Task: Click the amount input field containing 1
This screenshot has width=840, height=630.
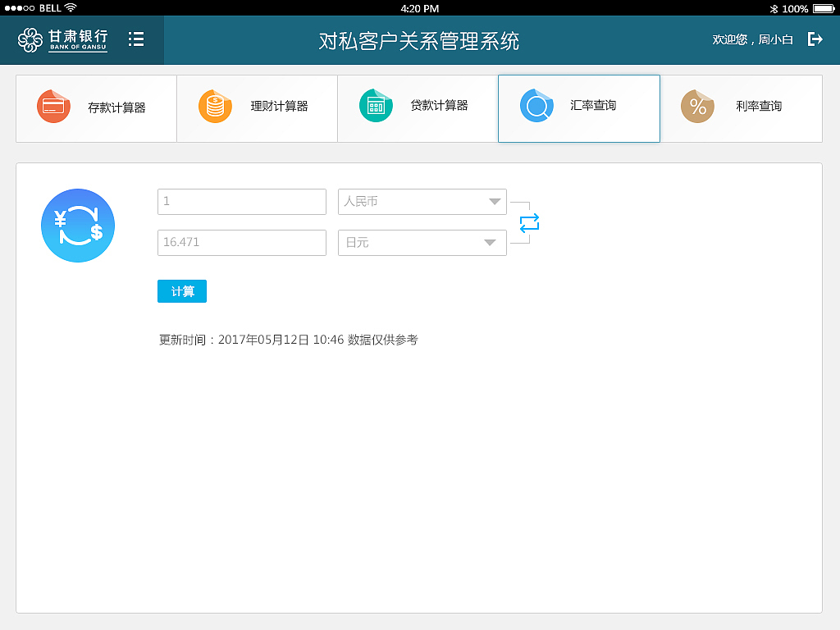Action: (241, 202)
